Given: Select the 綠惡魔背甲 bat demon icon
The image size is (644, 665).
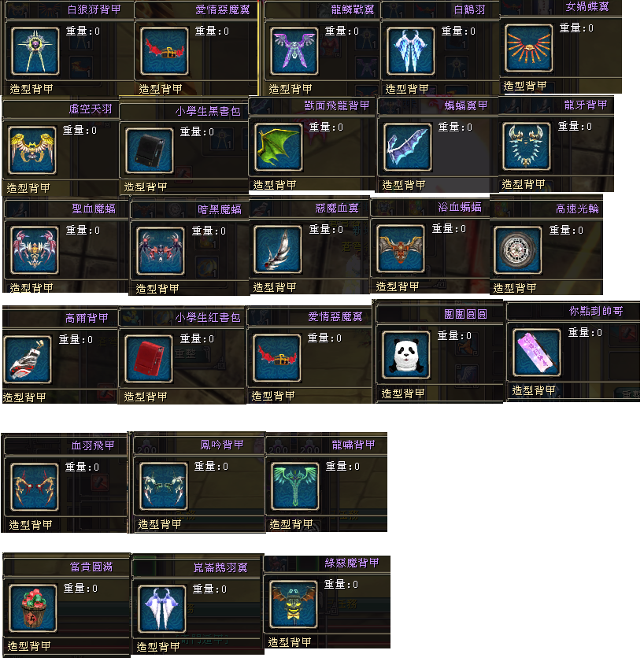Looking at the screenshot, I should pyautogui.click(x=294, y=604).
